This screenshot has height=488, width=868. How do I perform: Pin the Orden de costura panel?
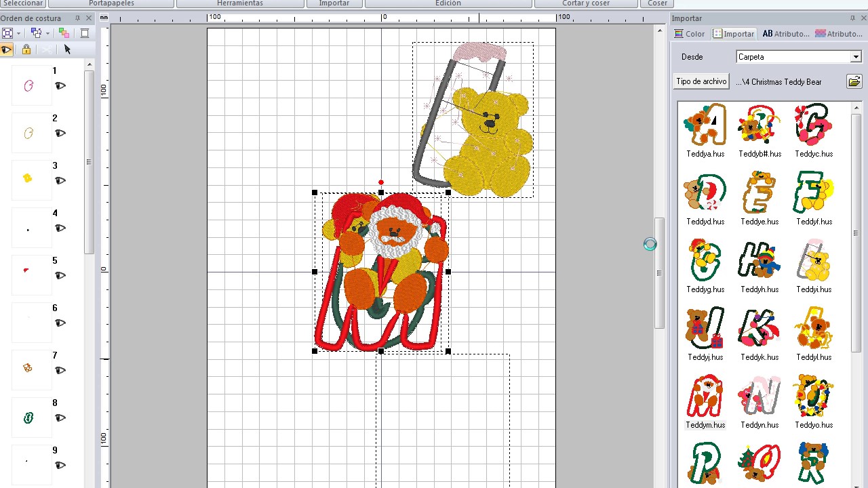[78, 18]
